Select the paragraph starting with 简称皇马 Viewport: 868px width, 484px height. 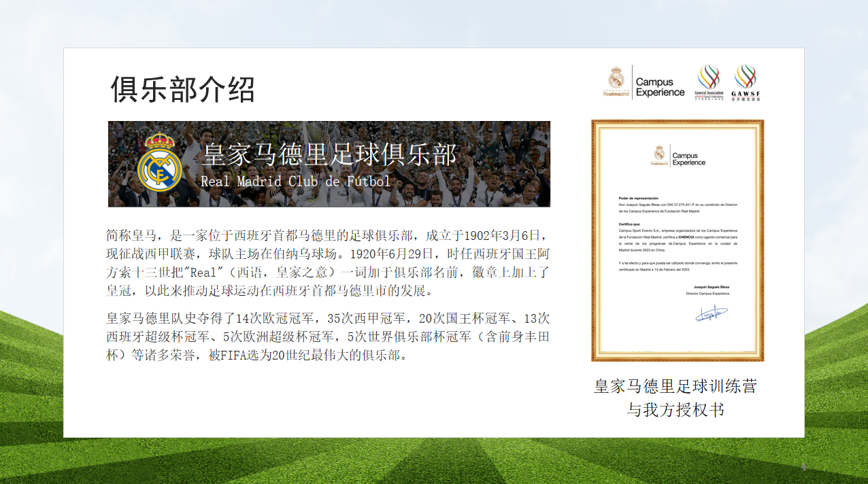coord(328,264)
